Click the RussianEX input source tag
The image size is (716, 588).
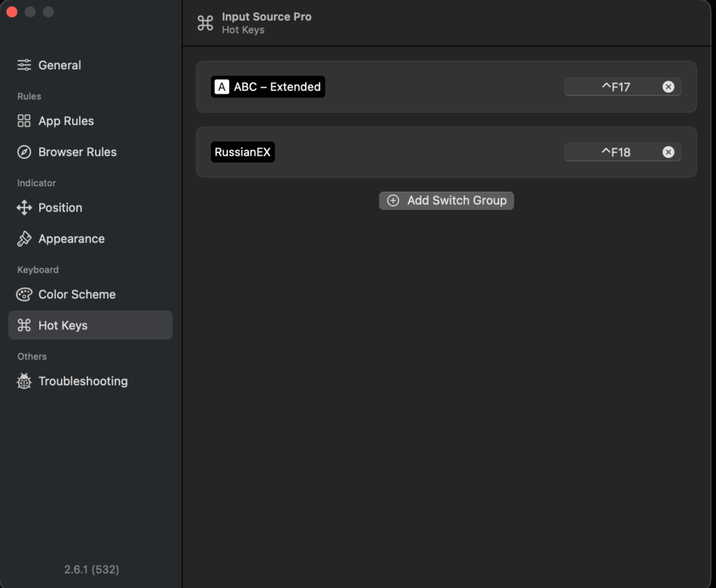click(243, 152)
